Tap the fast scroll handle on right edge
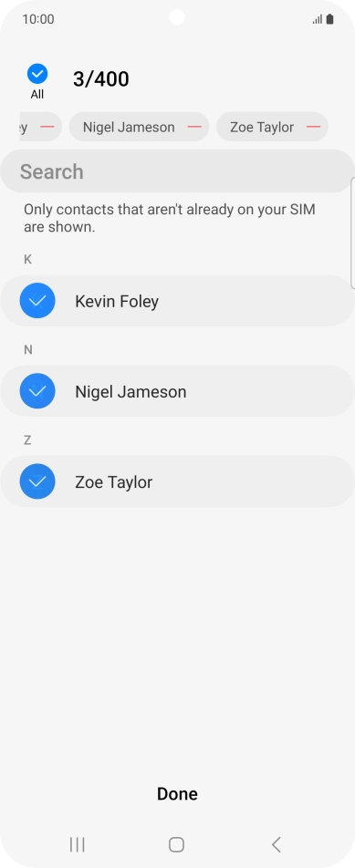355x868 pixels. point(353,233)
